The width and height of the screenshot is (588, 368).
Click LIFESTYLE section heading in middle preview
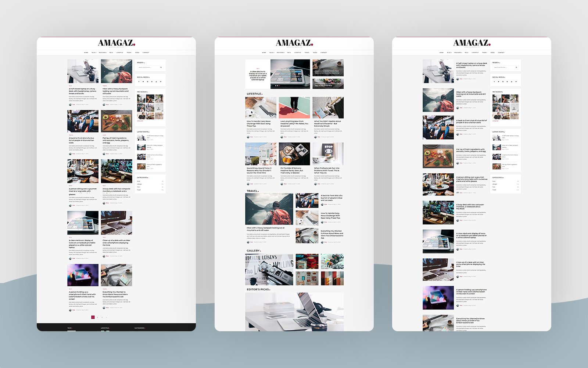(254, 94)
